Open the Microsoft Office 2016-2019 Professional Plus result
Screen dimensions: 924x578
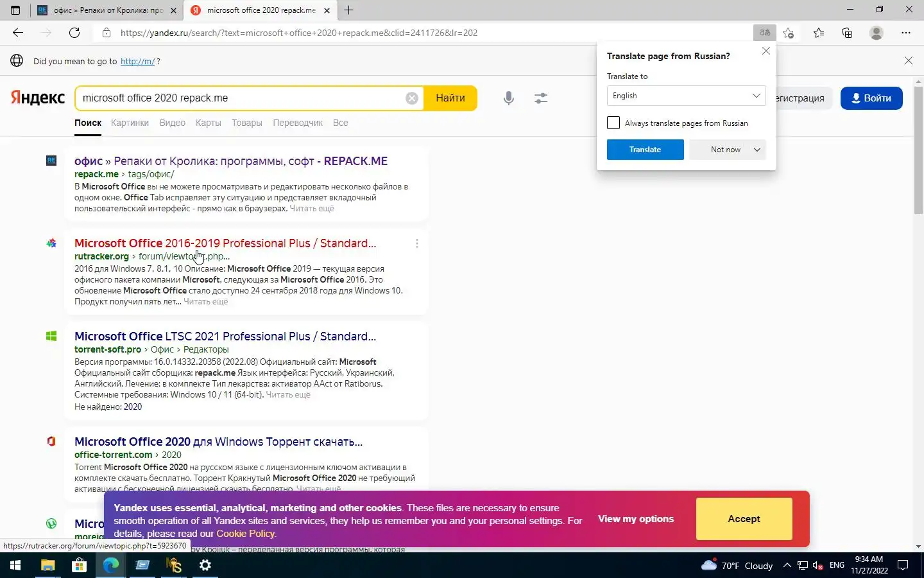(225, 243)
